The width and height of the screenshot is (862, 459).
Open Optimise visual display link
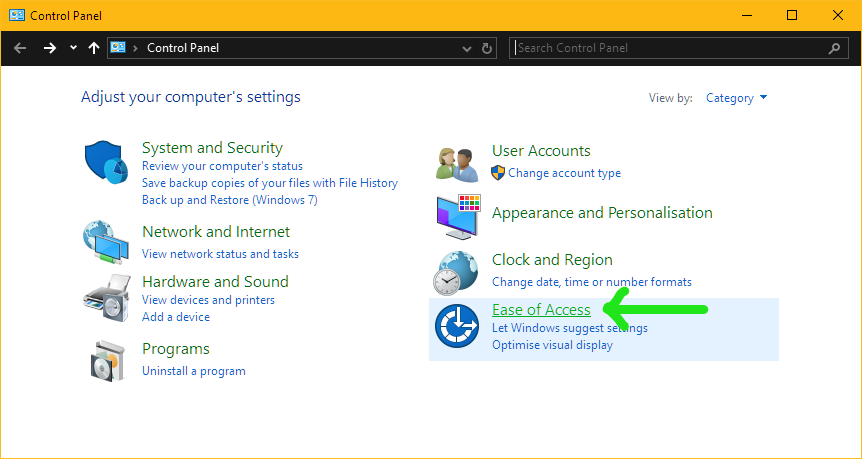[552, 345]
